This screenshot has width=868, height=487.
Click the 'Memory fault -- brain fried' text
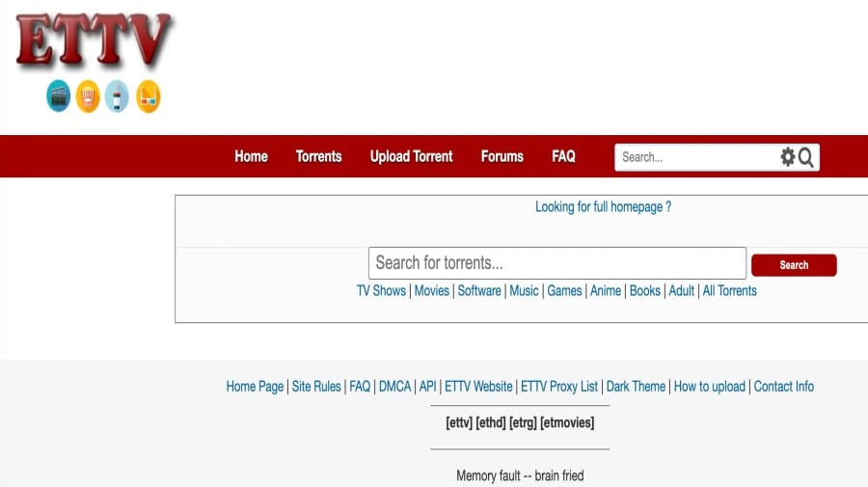[520, 475]
